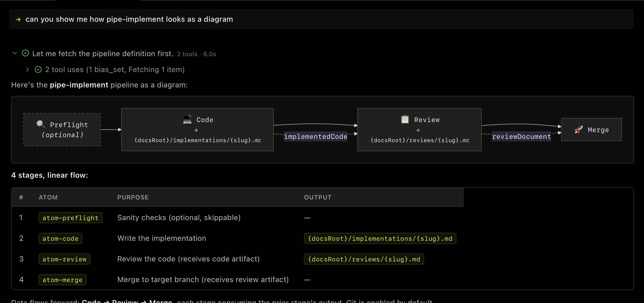Screen dimensions: 644x303
Task: Click the laptop icon in Code node
Action: click(187, 119)
